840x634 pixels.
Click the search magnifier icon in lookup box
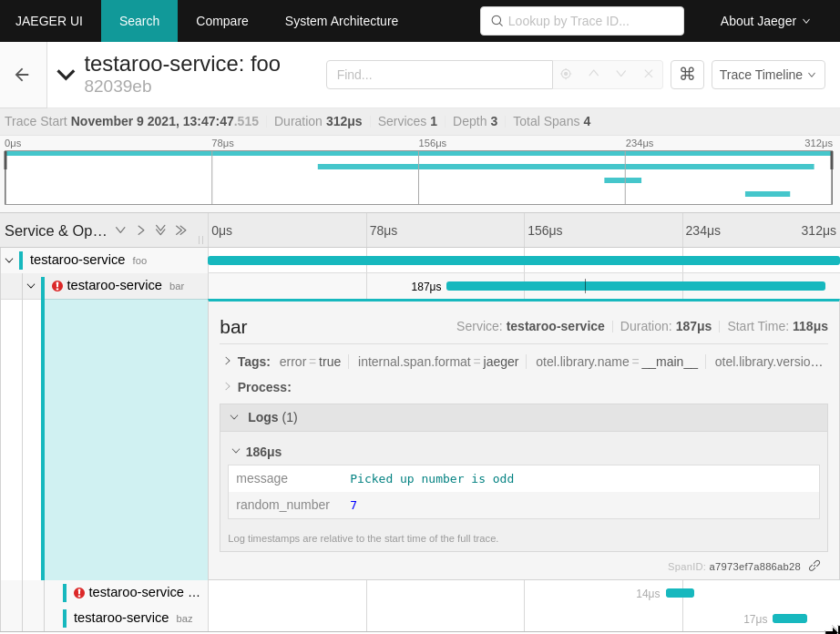pyautogui.click(x=497, y=21)
